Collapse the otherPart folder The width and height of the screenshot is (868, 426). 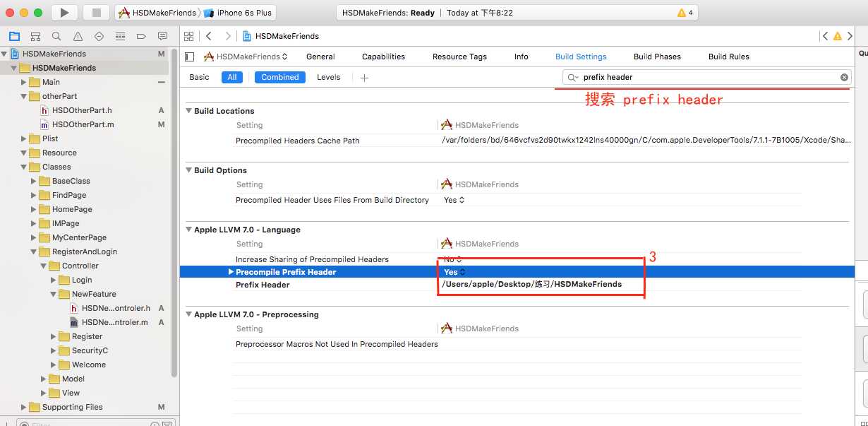25,96
